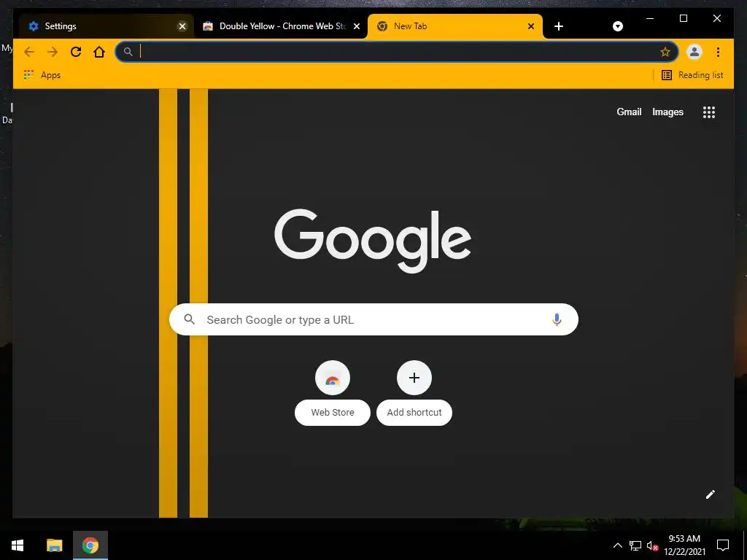Viewport: 747px width, 560px height.
Task: Open the Google apps grid
Action: [x=709, y=112]
